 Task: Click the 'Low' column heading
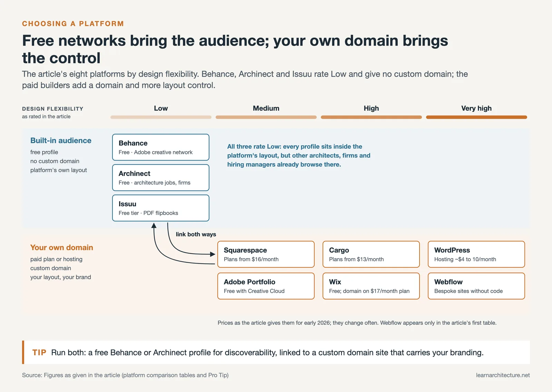pos(161,108)
